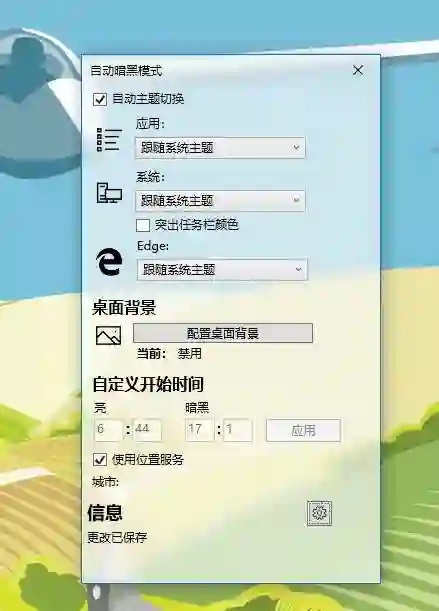Screen dimensions: 439x611
Task: Click the Edge browser logo icon
Action: pyautogui.click(x=109, y=262)
